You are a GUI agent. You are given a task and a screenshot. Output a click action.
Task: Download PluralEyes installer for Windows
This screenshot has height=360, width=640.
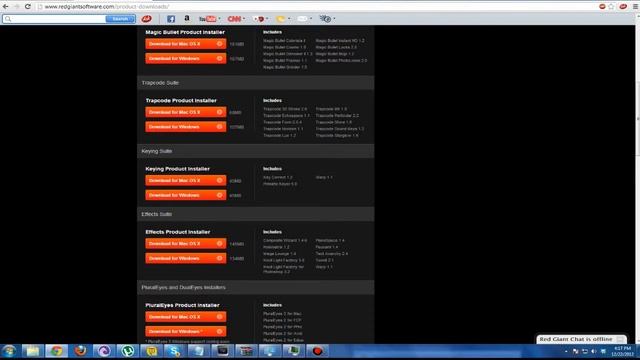186,331
